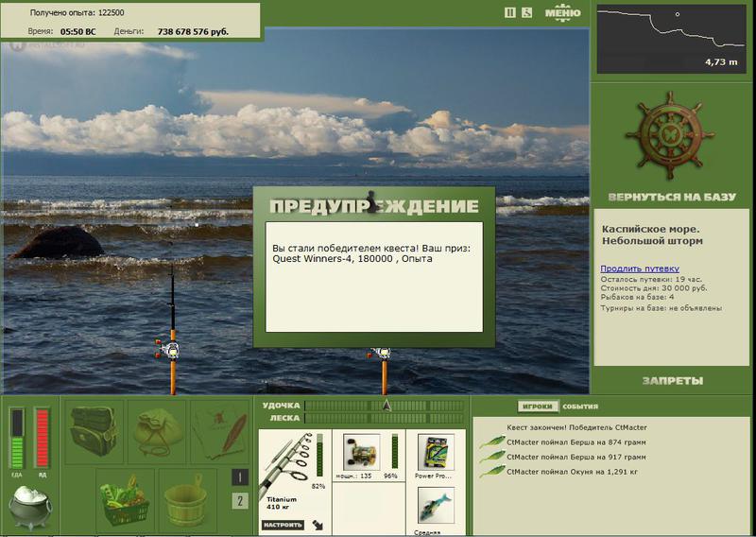756x537 pixels.
Task: Click the seated-figure icon beside pause
Action: click(526, 13)
